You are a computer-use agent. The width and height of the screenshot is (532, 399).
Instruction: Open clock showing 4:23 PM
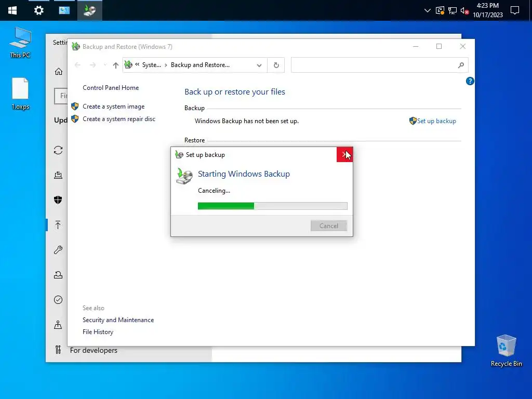point(487,10)
